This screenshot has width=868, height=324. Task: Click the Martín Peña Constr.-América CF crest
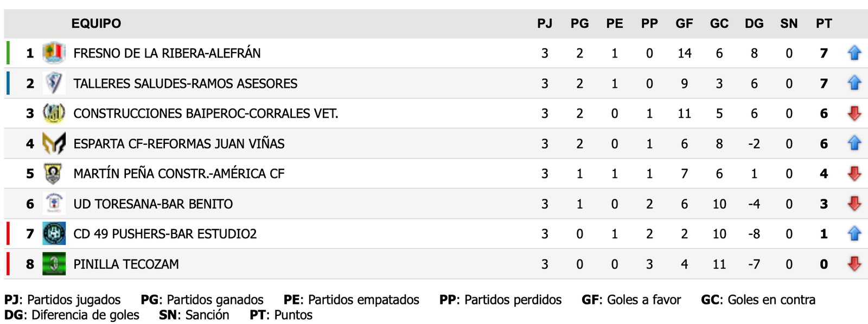54,174
